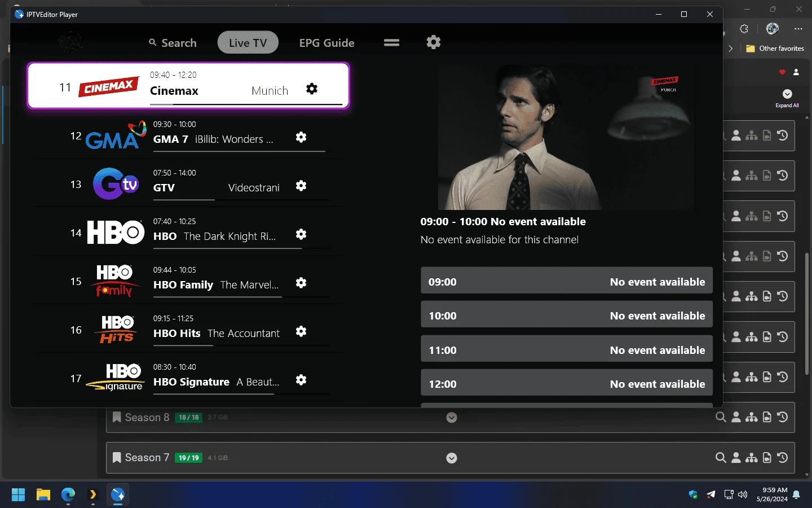Click the IPTVEditor Player taskbar icon
The width and height of the screenshot is (812, 508).
[118, 495]
